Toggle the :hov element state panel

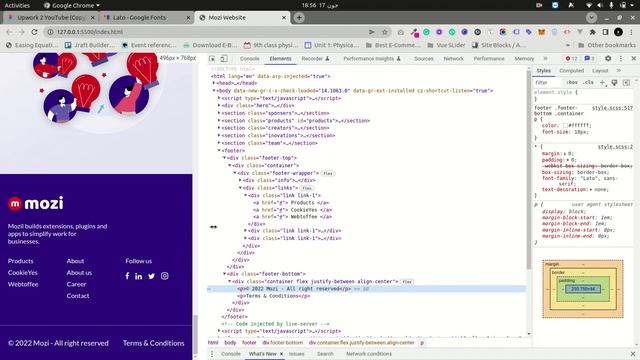pyautogui.click(x=572, y=82)
